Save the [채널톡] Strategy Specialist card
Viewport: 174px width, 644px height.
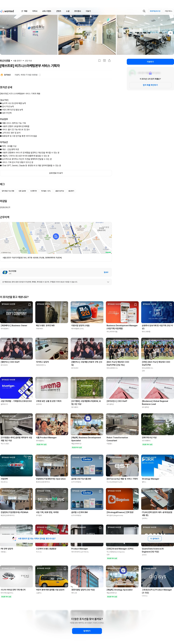pyautogui.click(x=136, y=569)
